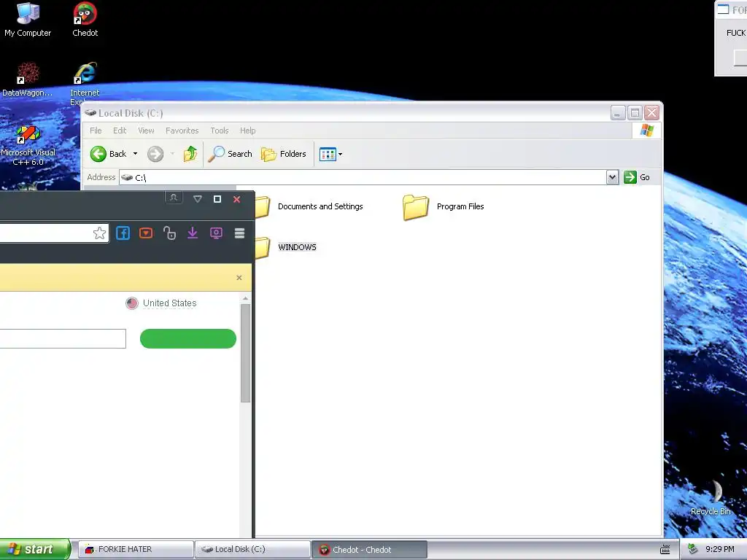
Task: Select the WINDOWS folder label
Action: (x=298, y=247)
